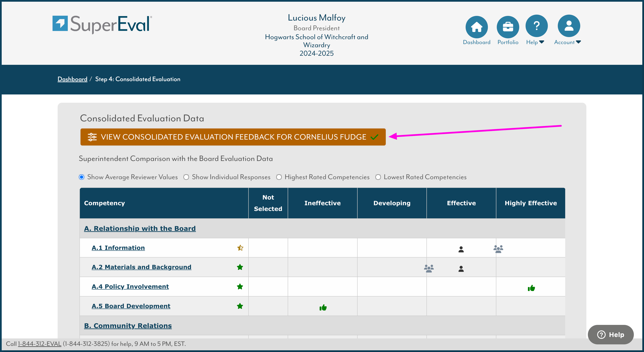Open A.5 Board Development competency
The width and height of the screenshot is (644, 352).
(131, 306)
